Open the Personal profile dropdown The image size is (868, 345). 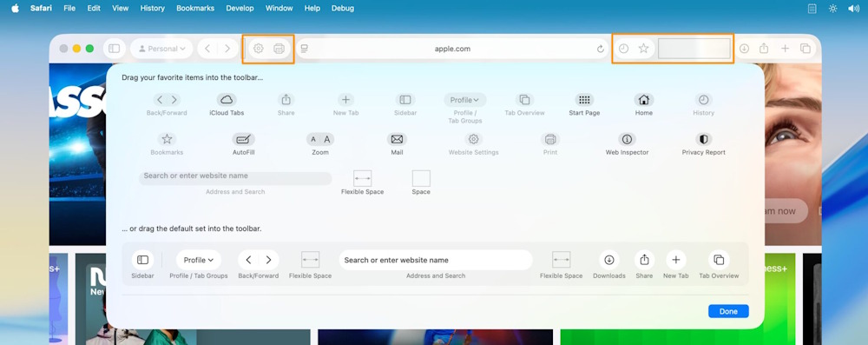coord(161,49)
